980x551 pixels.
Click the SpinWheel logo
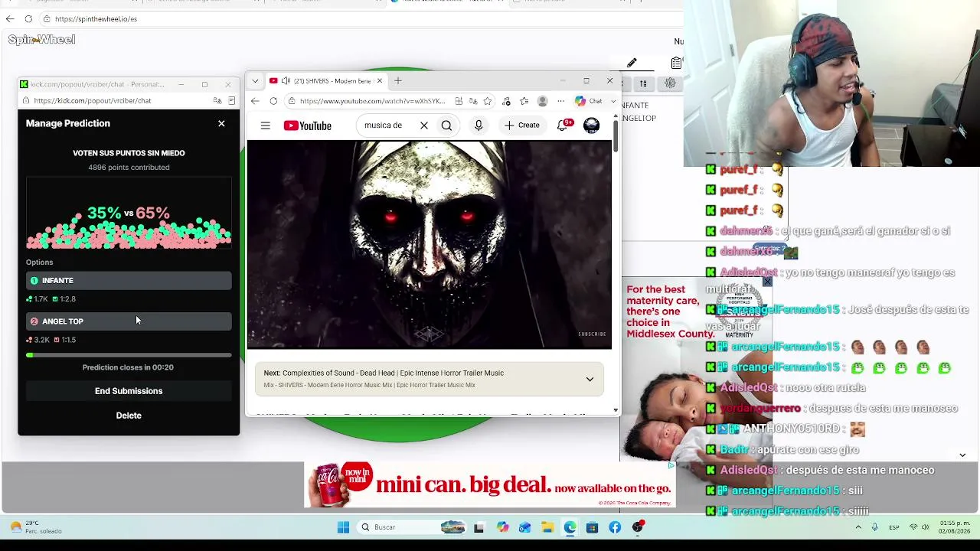click(42, 40)
